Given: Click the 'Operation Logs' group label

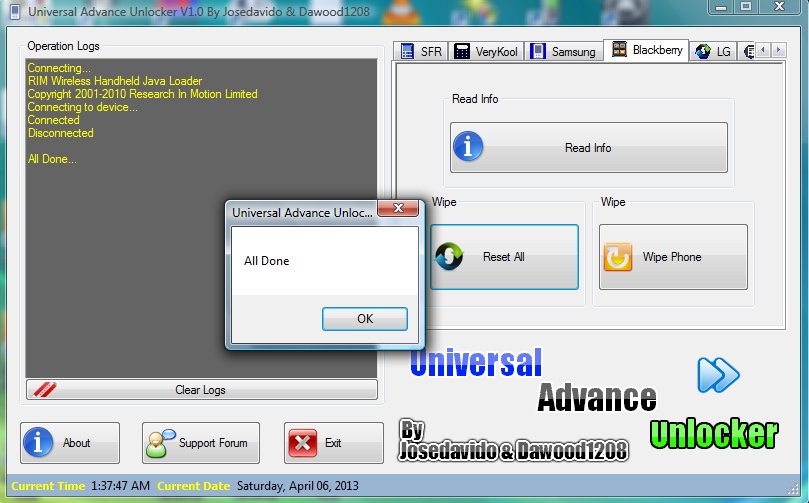Looking at the screenshot, I should click(63, 46).
